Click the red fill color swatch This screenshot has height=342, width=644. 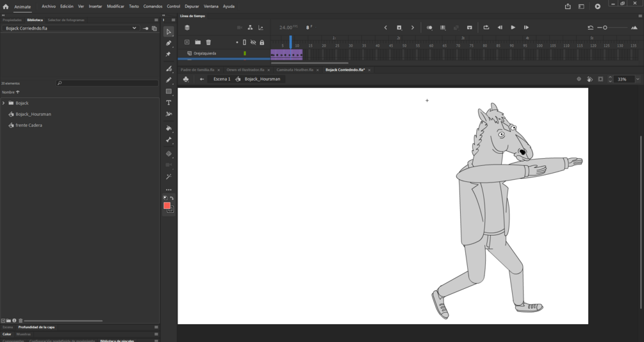pyautogui.click(x=167, y=206)
